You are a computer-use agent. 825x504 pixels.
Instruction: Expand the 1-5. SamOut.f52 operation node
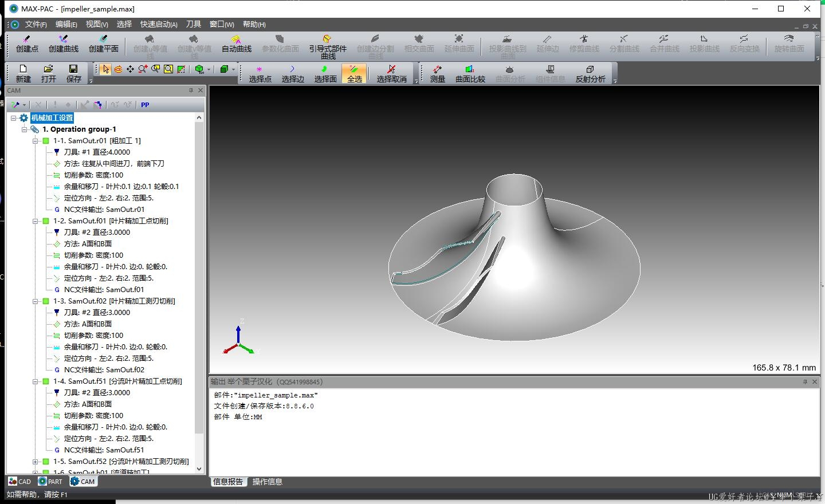35,462
